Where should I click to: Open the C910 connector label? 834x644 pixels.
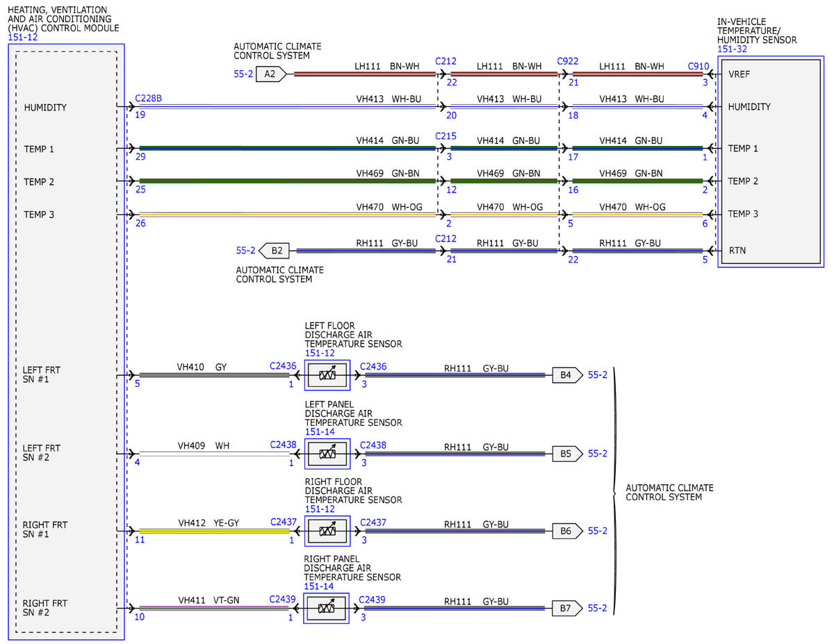tap(698, 66)
